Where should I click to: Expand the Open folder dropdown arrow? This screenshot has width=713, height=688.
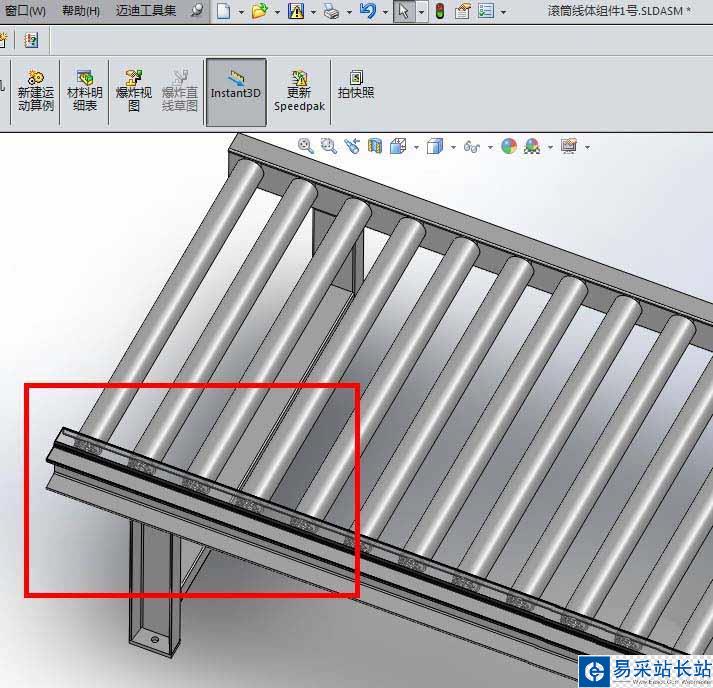[x=277, y=12]
